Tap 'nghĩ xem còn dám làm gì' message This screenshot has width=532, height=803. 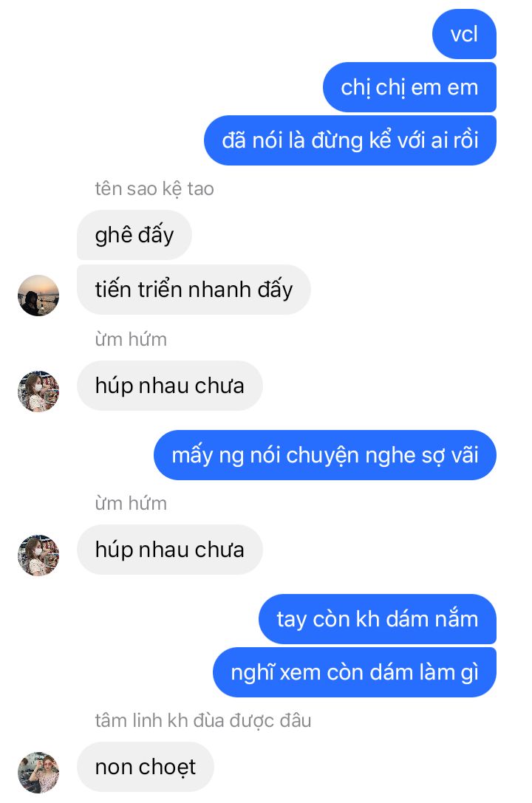coord(355,672)
